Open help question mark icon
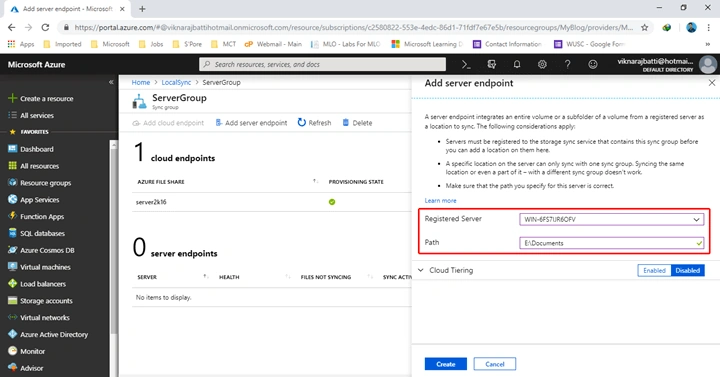720x377 pixels. pyautogui.click(x=568, y=65)
